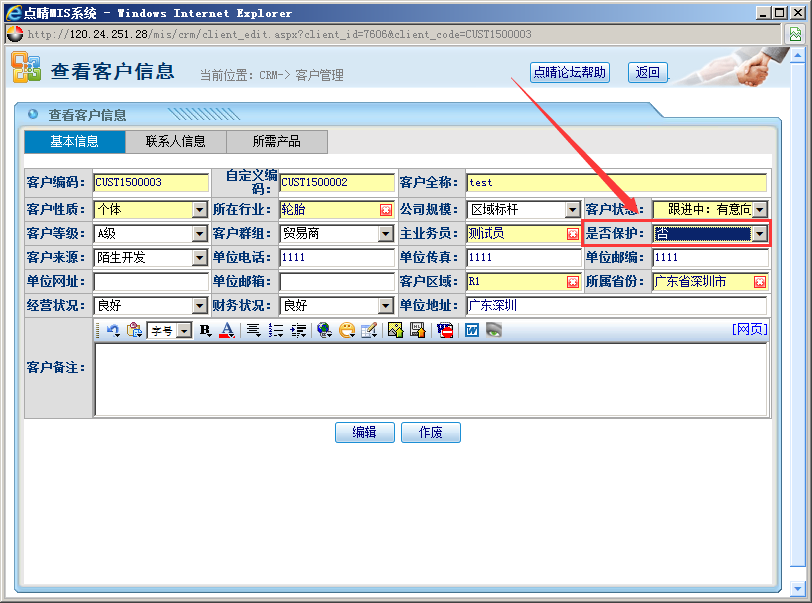Open the font color picker (red A)
This screenshot has width=812, height=603.
(x=226, y=330)
